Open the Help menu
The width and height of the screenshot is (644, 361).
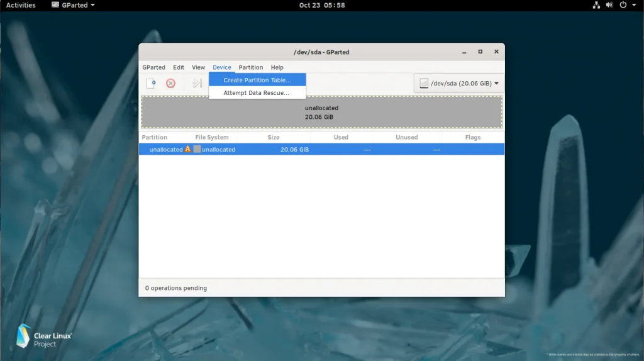[x=277, y=67]
